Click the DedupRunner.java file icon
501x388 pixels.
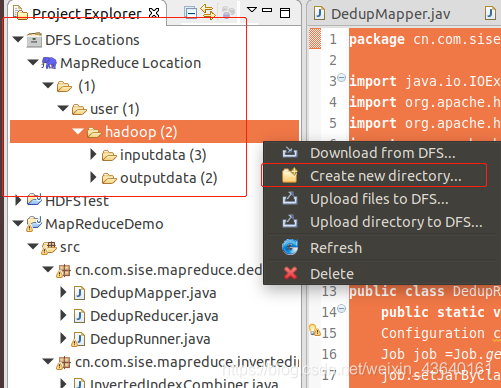pos(79,339)
